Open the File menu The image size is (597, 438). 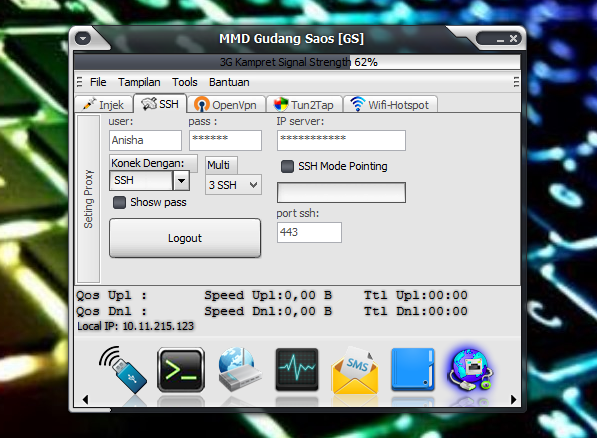tap(98, 82)
